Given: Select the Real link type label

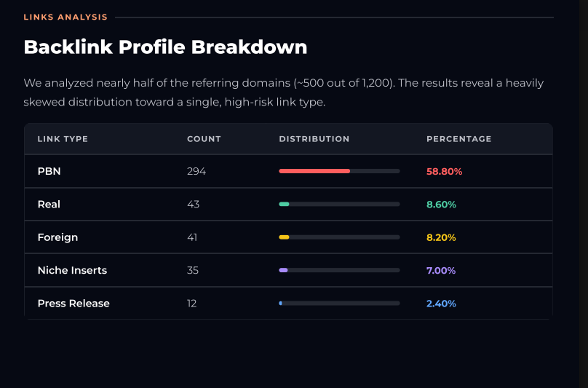Looking at the screenshot, I should click(x=49, y=204).
